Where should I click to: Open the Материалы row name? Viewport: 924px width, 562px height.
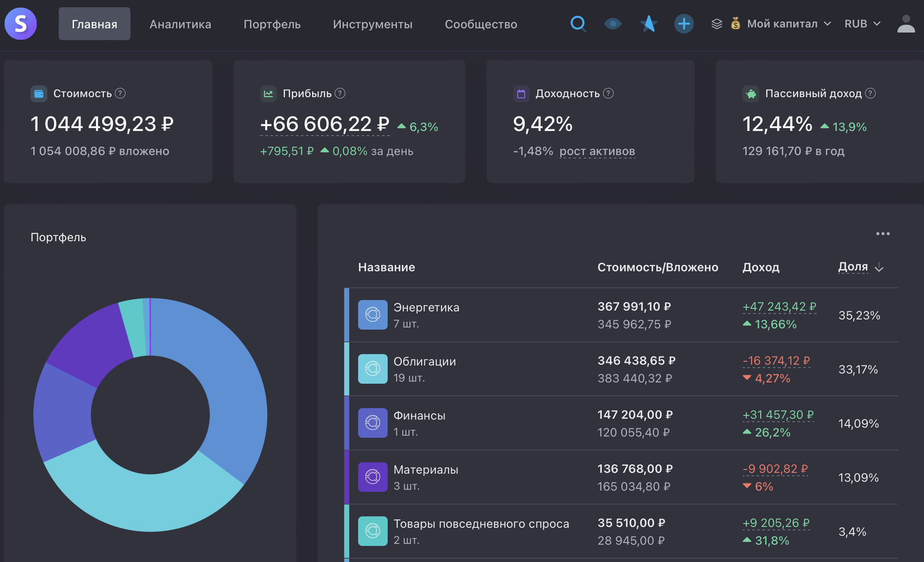(x=426, y=470)
